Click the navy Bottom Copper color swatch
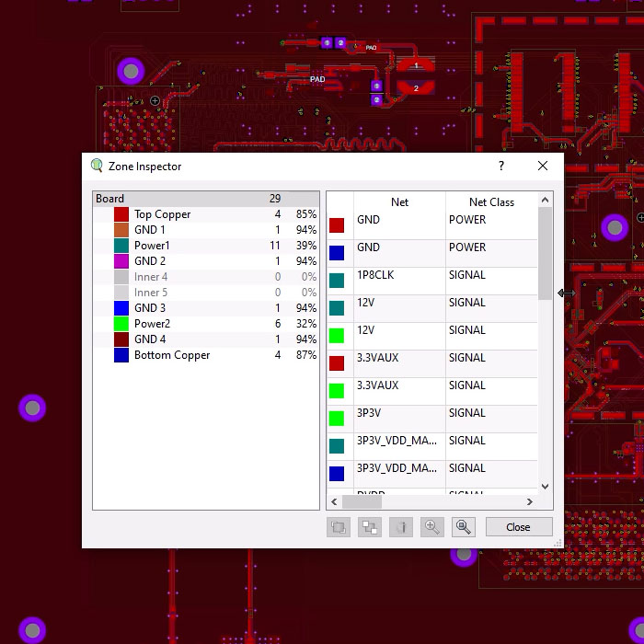Image resolution: width=644 pixels, height=644 pixels. click(x=121, y=355)
